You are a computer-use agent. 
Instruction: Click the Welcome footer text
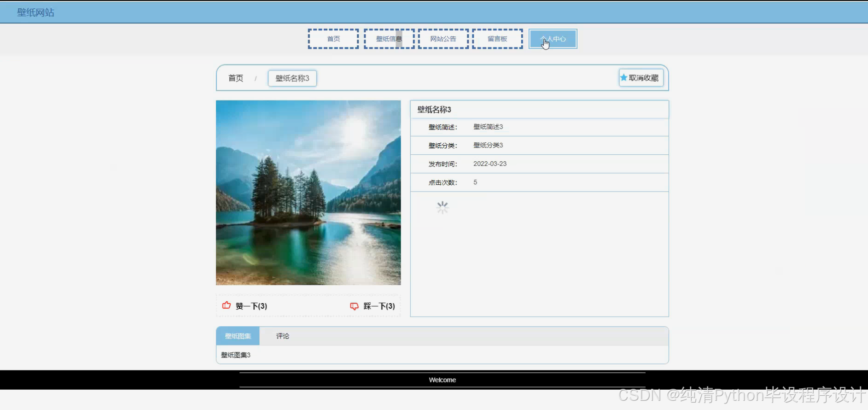pos(443,380)
